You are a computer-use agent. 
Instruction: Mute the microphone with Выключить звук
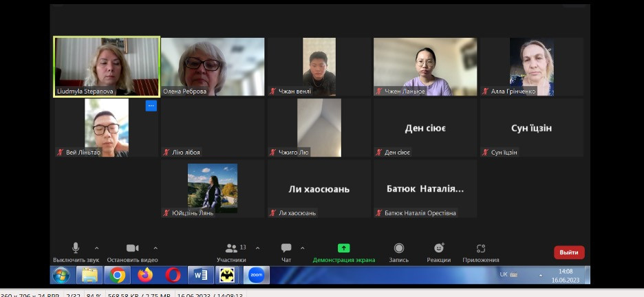[76, 252]
